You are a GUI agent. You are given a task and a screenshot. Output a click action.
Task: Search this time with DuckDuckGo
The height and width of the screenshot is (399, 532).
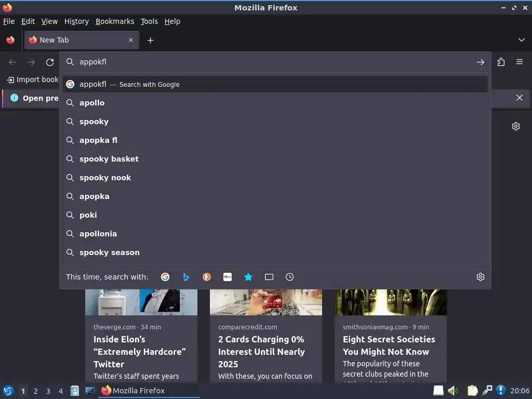click(207, 277)
